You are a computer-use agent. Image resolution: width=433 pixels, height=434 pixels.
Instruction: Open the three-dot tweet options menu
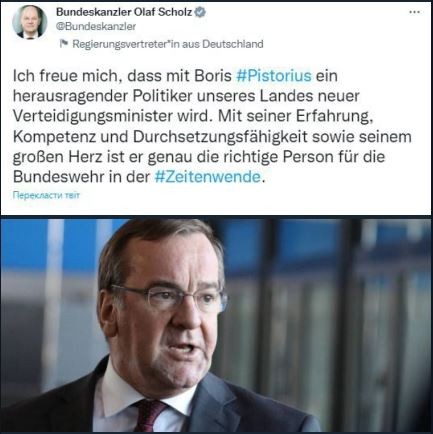[x=414, y=12]
